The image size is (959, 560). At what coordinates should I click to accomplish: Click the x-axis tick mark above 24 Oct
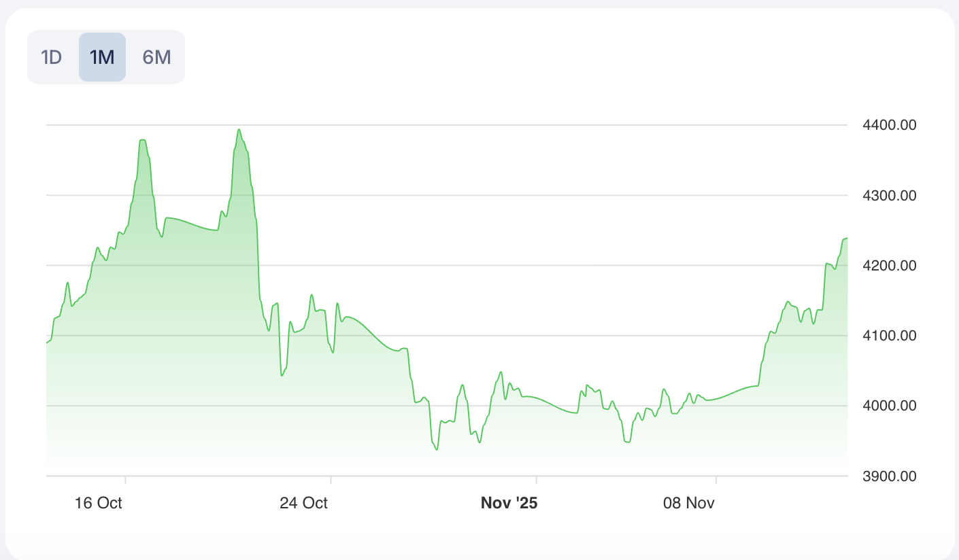(x=331, y=480)
